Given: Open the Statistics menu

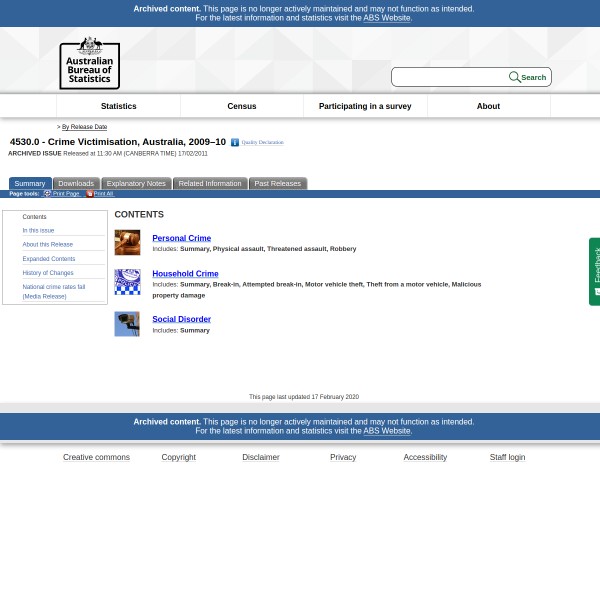Looking at the screenshot, I should [118, 106].
